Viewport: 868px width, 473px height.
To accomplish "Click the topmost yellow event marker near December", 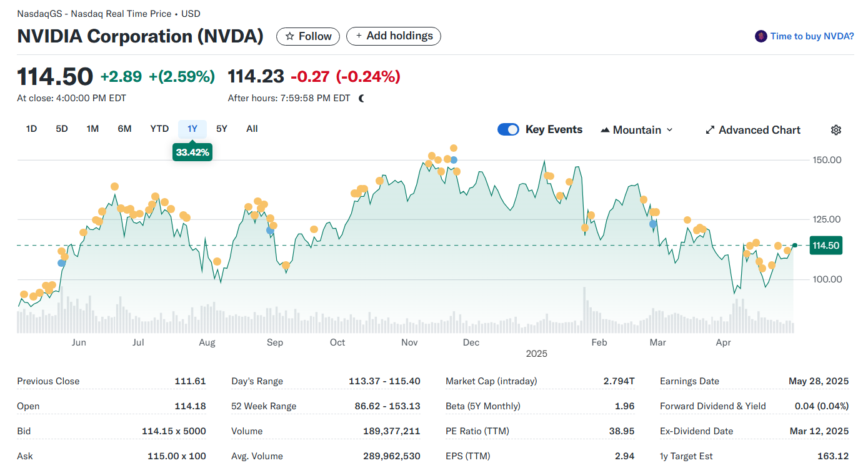I will click(454, 148).
